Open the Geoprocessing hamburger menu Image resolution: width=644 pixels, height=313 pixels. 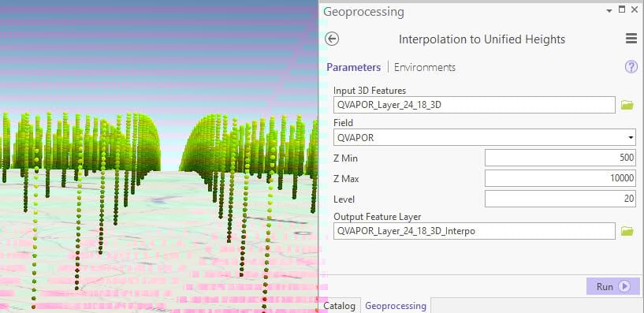(631, 39)
